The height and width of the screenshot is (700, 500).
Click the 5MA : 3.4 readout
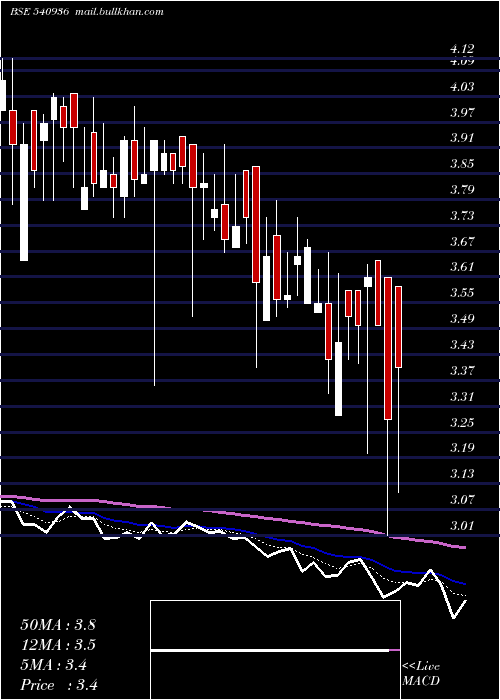pyautogui.click(x=54, y=665)
